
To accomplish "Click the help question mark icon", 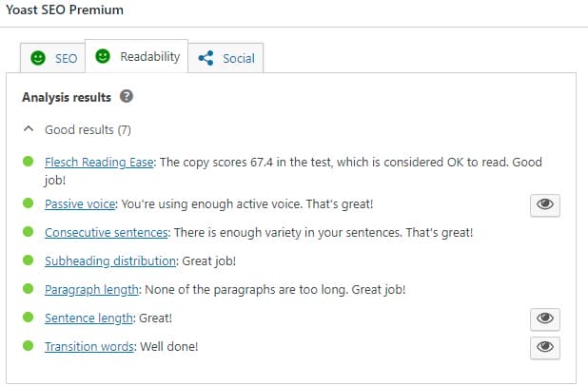I will pyautogui.click(x=127, y=97).
